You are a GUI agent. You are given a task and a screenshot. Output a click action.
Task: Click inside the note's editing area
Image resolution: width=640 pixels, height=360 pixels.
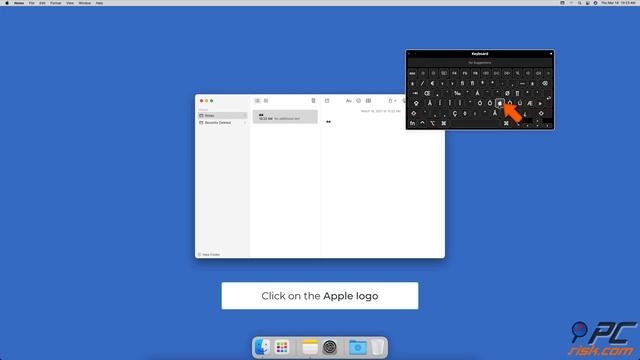382,184
